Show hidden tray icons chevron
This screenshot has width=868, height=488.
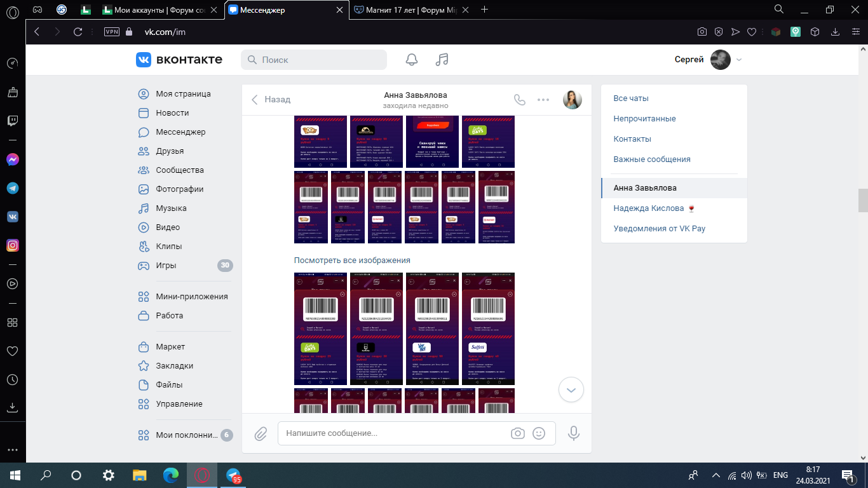(x=716, y=475)
